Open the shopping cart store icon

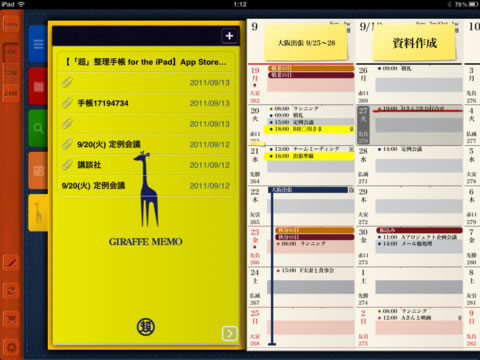11,319
